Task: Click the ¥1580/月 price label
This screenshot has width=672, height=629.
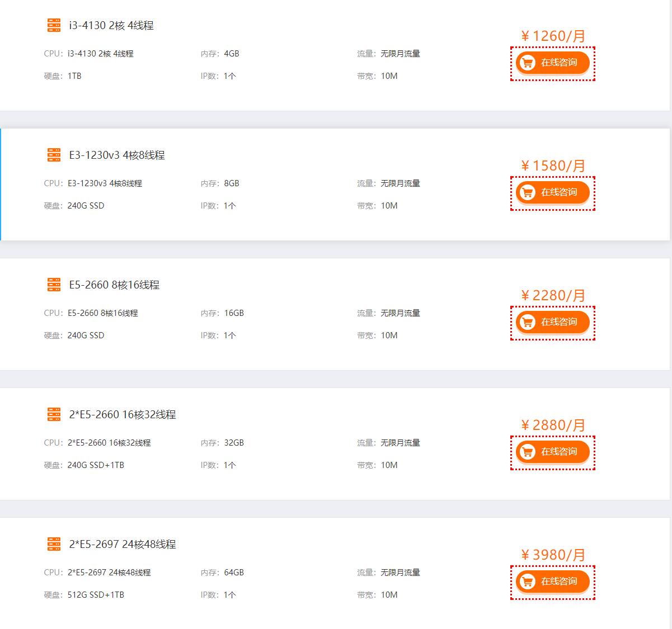Action: [x=553, y=166]
